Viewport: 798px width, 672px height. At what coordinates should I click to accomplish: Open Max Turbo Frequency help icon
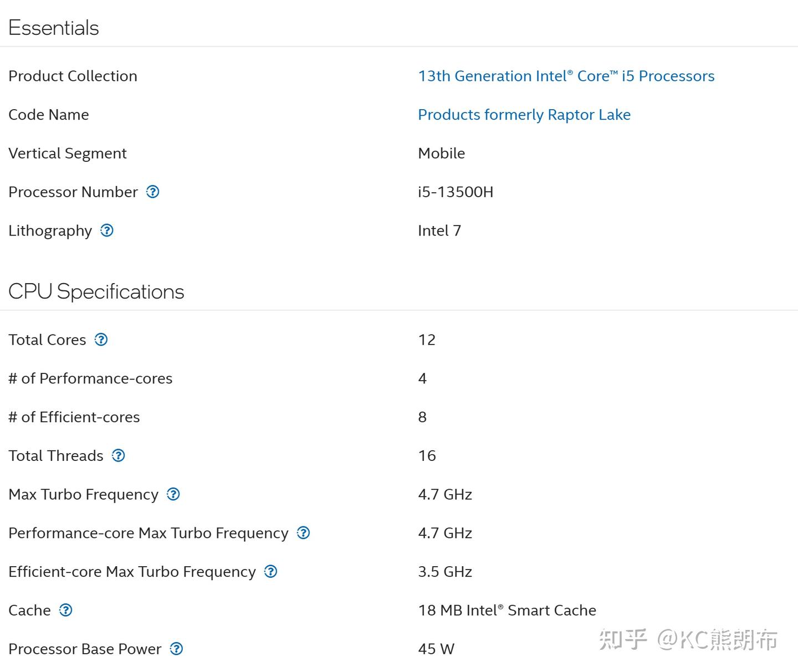coord(173,494)
